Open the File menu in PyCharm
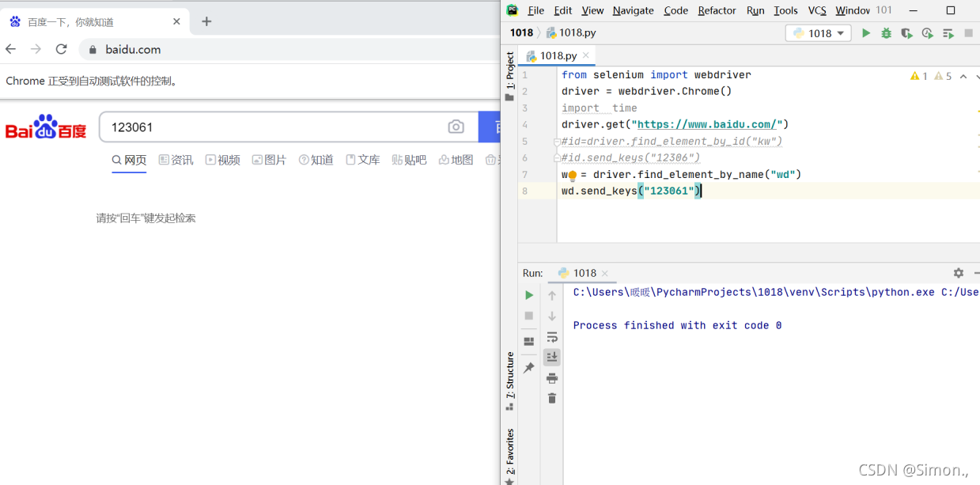This screenshot has height=485, width=980. click(x=535, y=10)
